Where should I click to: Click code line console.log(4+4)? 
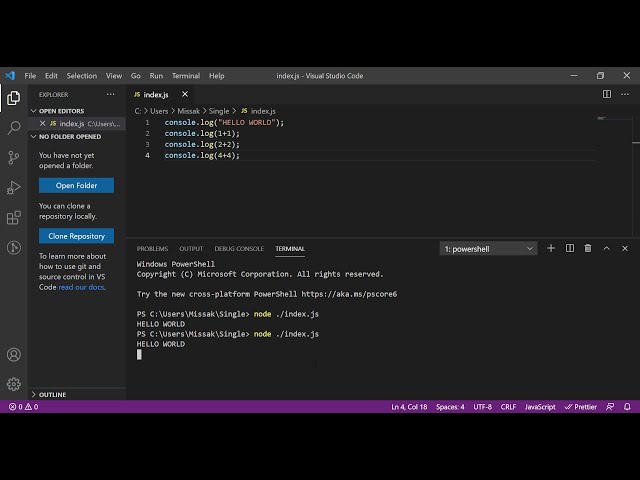202,155
